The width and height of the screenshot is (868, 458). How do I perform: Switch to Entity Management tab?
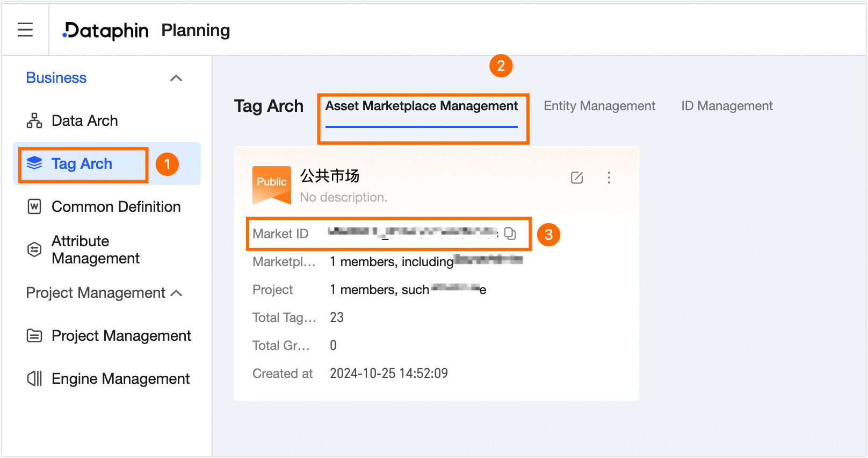point(599,106)
